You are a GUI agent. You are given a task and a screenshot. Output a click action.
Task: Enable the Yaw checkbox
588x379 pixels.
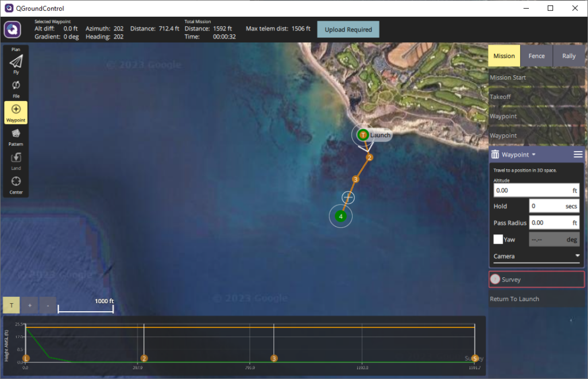[x=498, y=239]
